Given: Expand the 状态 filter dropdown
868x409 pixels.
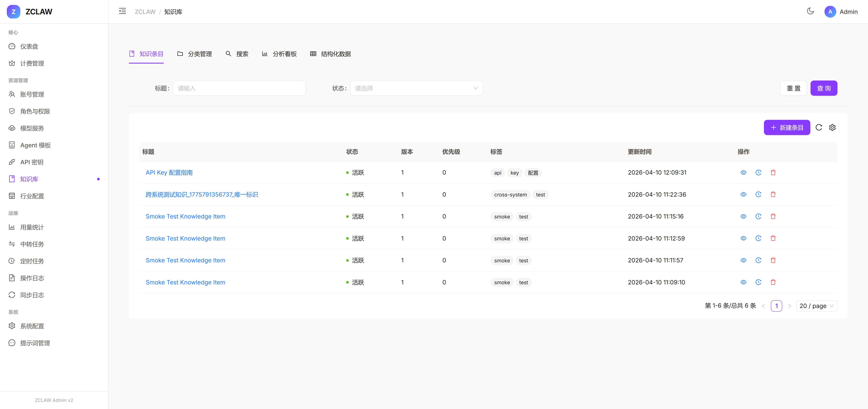Looking at the screenshot, I should 416,88.
